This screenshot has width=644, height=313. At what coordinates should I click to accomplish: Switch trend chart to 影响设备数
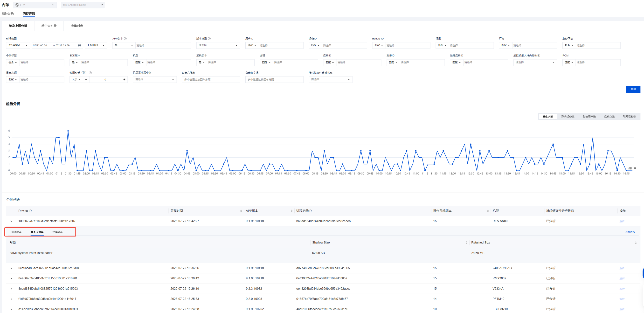click(568, 117)
